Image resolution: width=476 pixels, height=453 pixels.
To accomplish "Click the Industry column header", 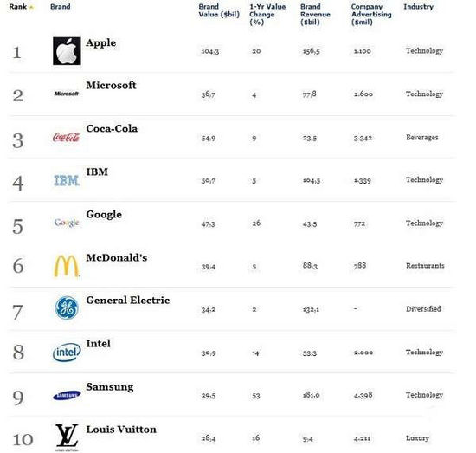I will tap(418, 7).
